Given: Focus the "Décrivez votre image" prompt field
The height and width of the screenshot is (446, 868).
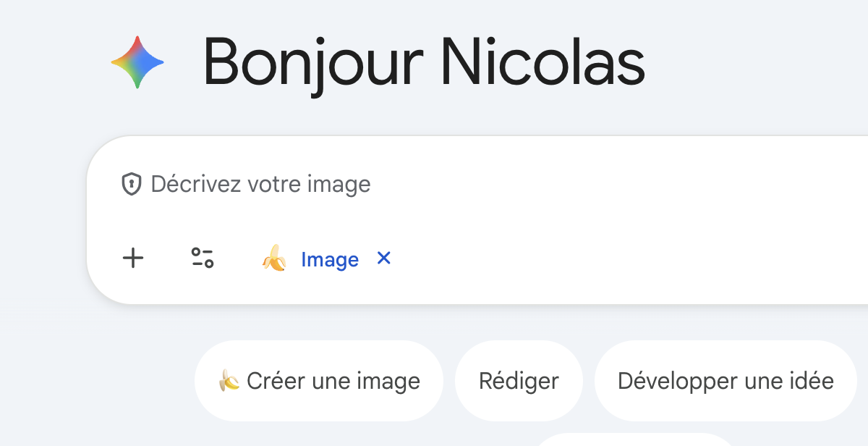Looking at the screenshot, I should click(x=434, y=185).
